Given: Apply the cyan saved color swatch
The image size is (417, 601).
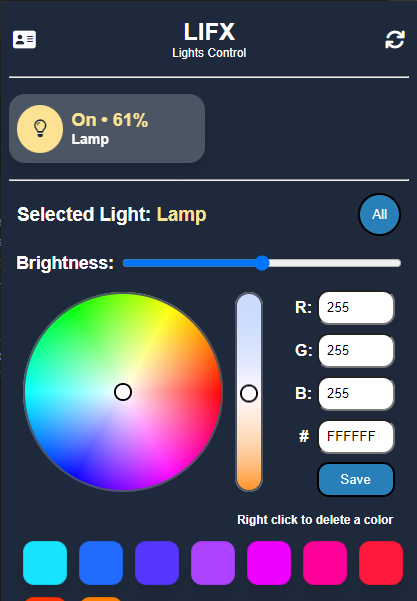Looking at the screenshot, I should (45, 563).
